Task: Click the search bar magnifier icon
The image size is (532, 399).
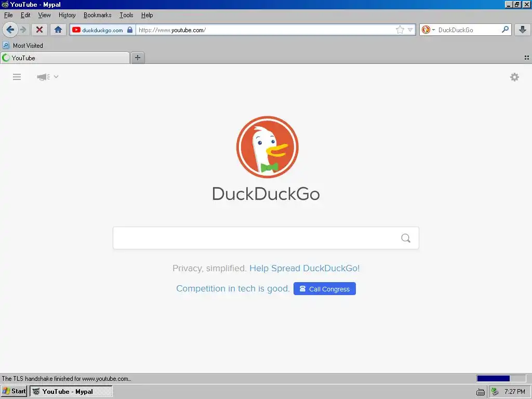Action: point(505,30)
